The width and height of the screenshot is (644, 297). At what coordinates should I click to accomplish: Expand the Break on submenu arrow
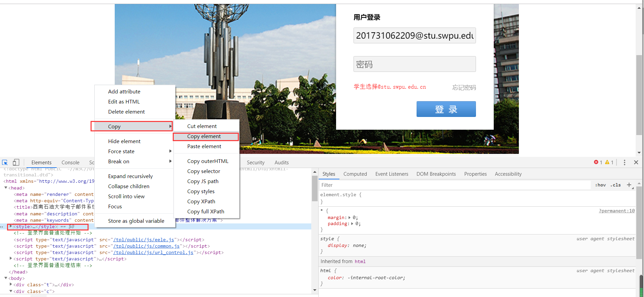click(x=170, y=161)
